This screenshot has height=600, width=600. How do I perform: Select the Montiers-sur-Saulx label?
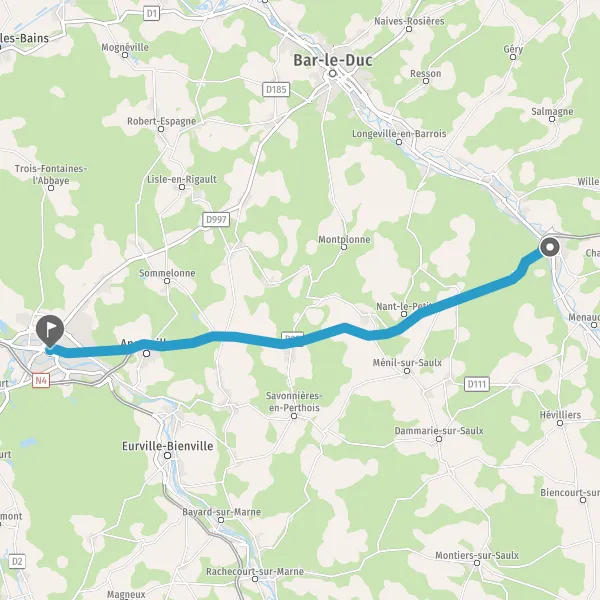477,555
